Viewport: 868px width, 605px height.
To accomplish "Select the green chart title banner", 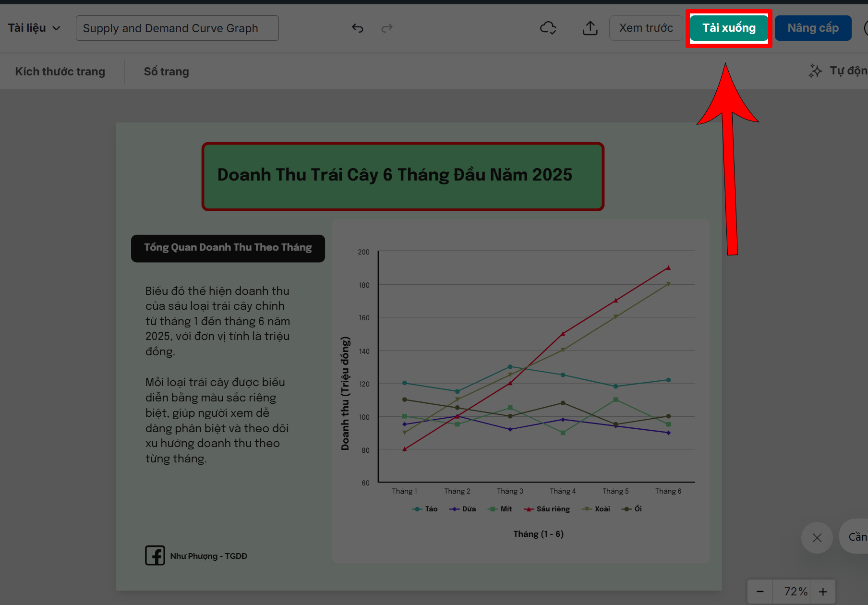I will pyautogui.click(x=402, y=176).
